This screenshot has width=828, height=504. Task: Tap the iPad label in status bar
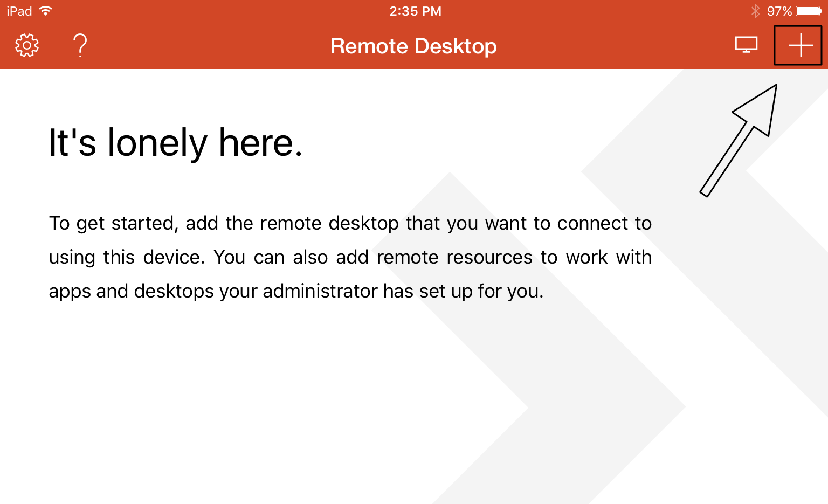19,11
